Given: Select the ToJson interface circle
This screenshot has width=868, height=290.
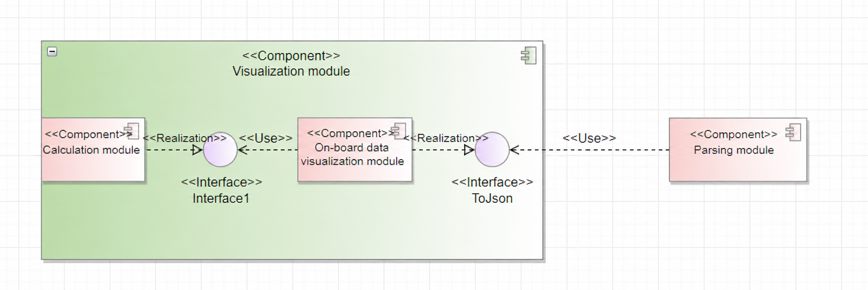Looking at the screenshot, I should tap(492, 150).
